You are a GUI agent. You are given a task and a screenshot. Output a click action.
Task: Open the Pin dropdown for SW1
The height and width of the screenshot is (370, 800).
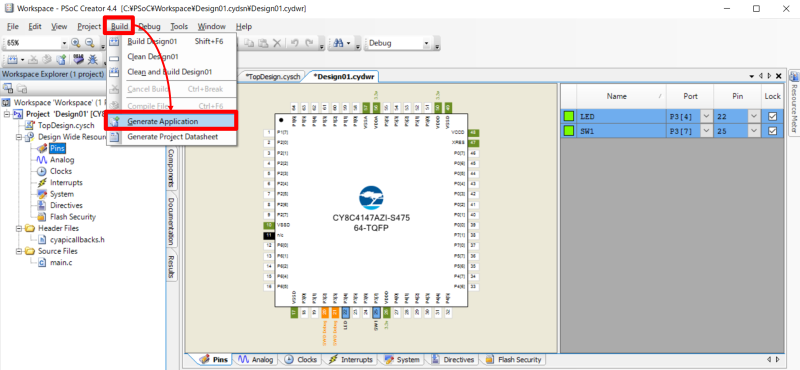click(754, 131)
